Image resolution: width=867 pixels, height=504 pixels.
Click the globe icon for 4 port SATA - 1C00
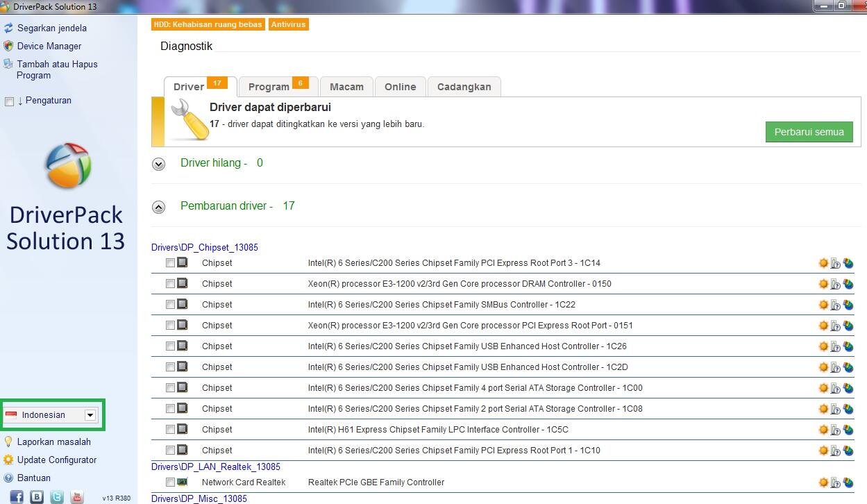[848, 389]
